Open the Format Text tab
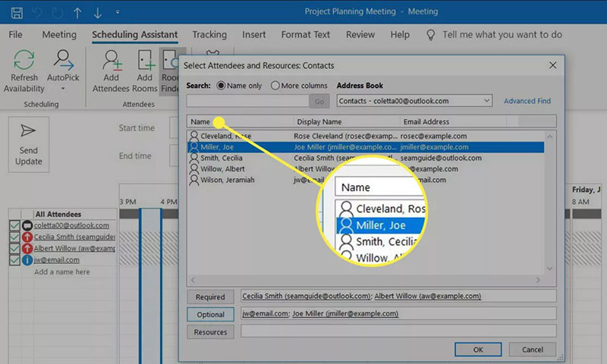This screenshot has height=364, width=607. coord(306,35)
